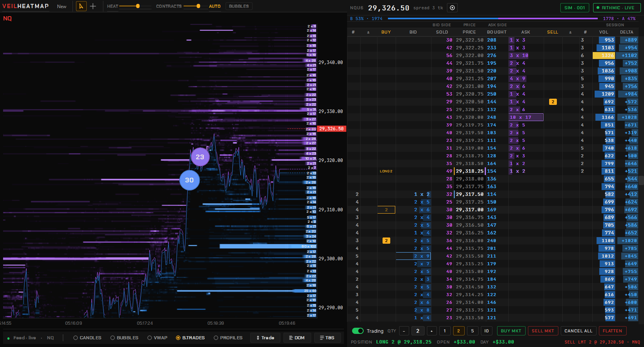Viewport: 644px width, 347px height.
Task: Click the Feed live status indicator
Action: [22, 338]
